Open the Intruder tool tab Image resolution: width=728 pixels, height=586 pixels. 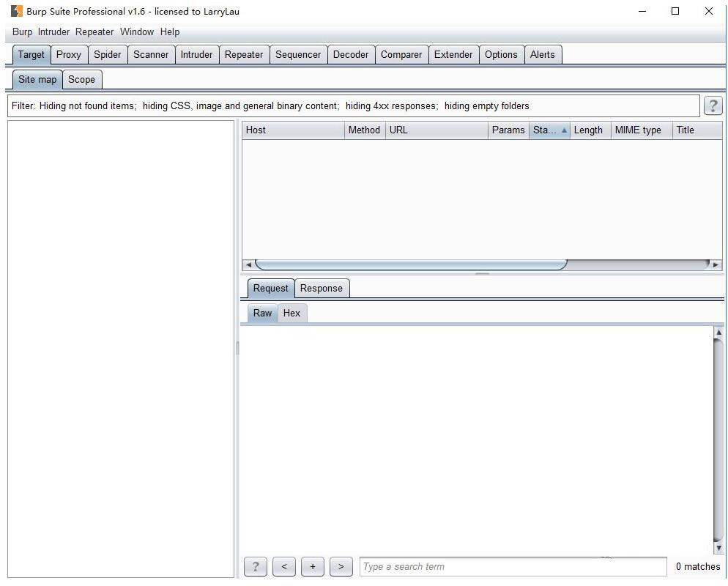[196, 55]
